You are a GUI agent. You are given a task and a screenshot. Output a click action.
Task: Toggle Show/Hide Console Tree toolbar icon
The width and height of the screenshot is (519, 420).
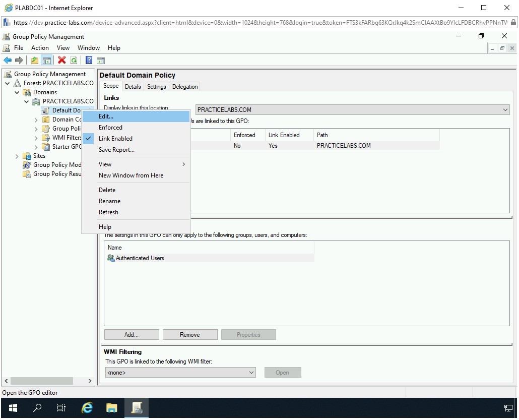(x=47, y=61)
